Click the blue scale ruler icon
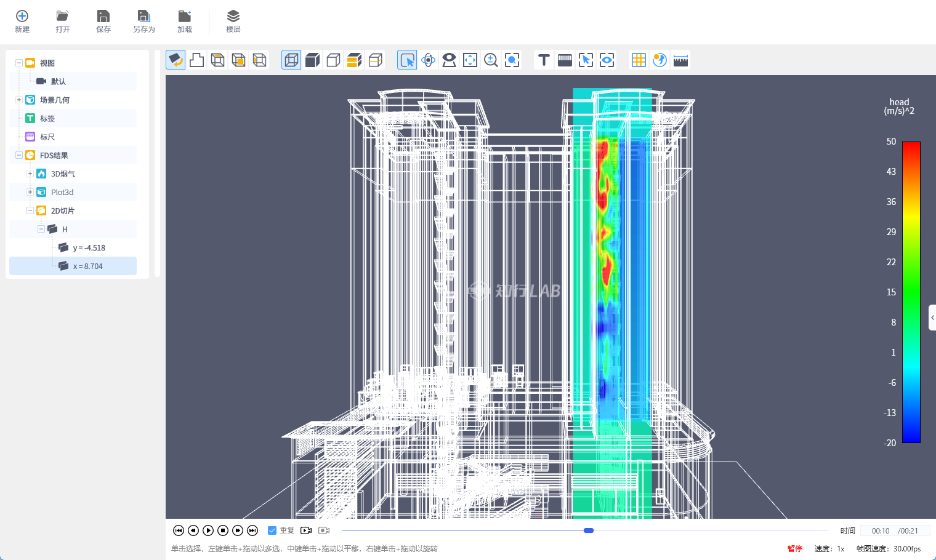The width and height of the screenshot is (936, 560). click(680, 60)
